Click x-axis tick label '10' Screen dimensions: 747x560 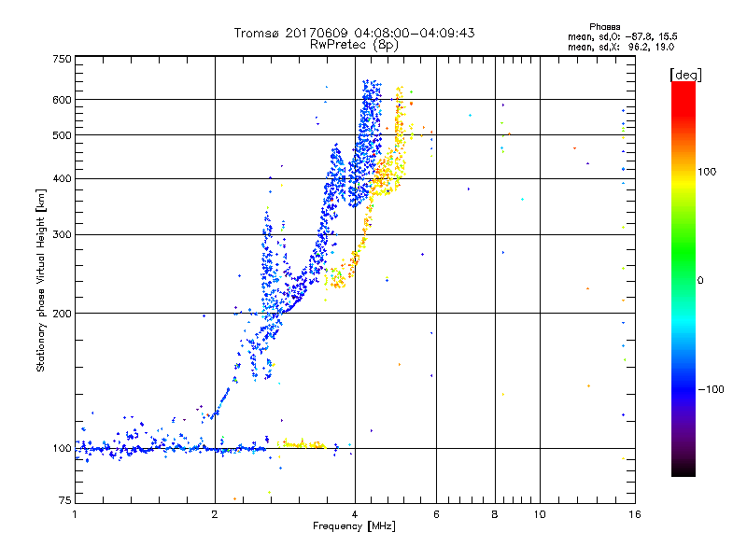[x=540, y=514]
